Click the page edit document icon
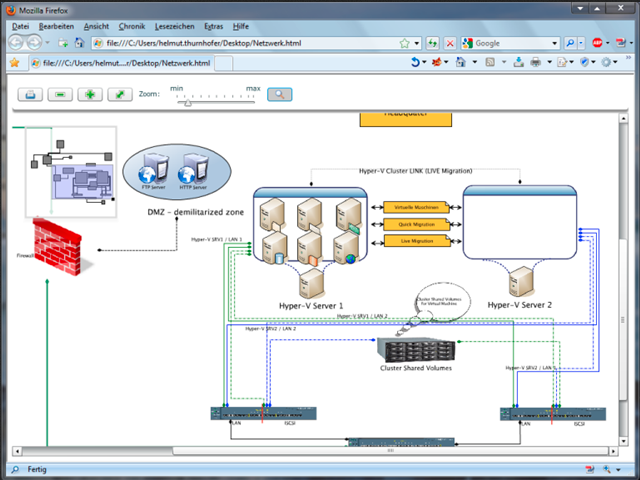 [562, 62]
